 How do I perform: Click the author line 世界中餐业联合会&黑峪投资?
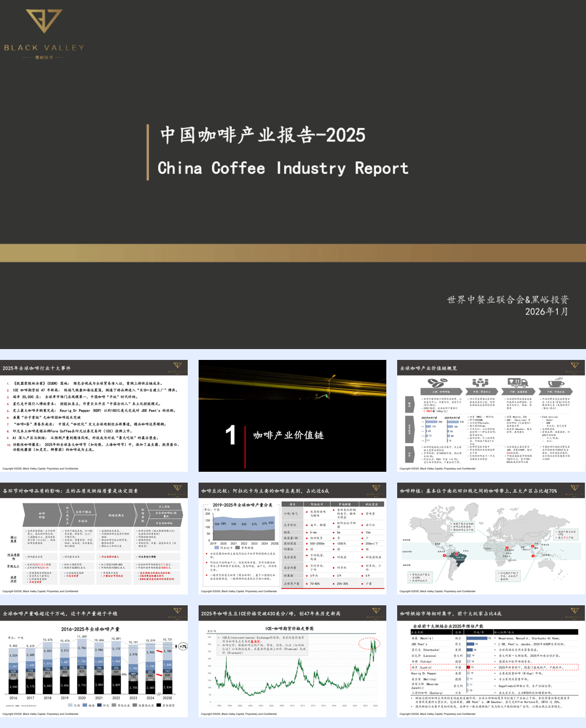click(x=508, y=300)
